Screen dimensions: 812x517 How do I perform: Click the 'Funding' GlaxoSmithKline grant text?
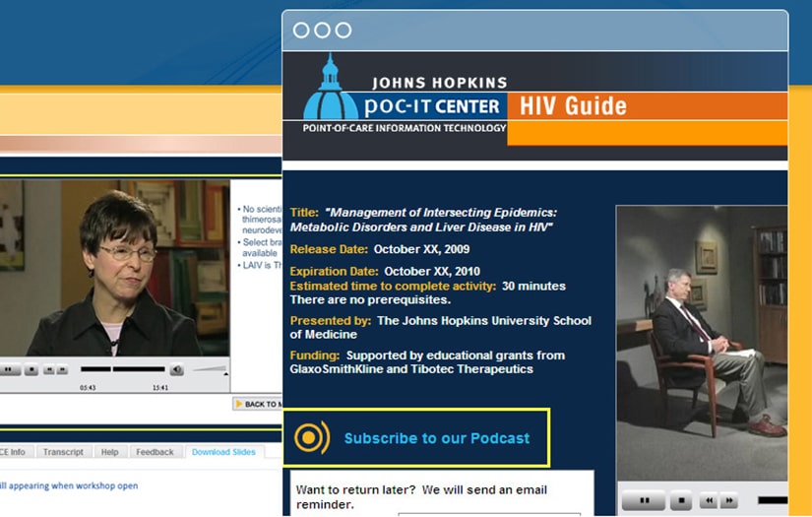click(x=427, y=362)
